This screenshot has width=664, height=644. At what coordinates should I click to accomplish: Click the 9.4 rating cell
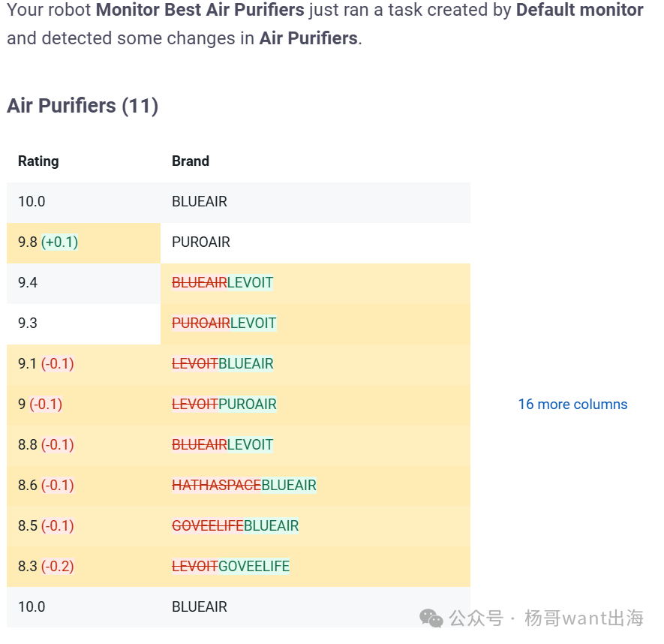(x=83, y=283)
